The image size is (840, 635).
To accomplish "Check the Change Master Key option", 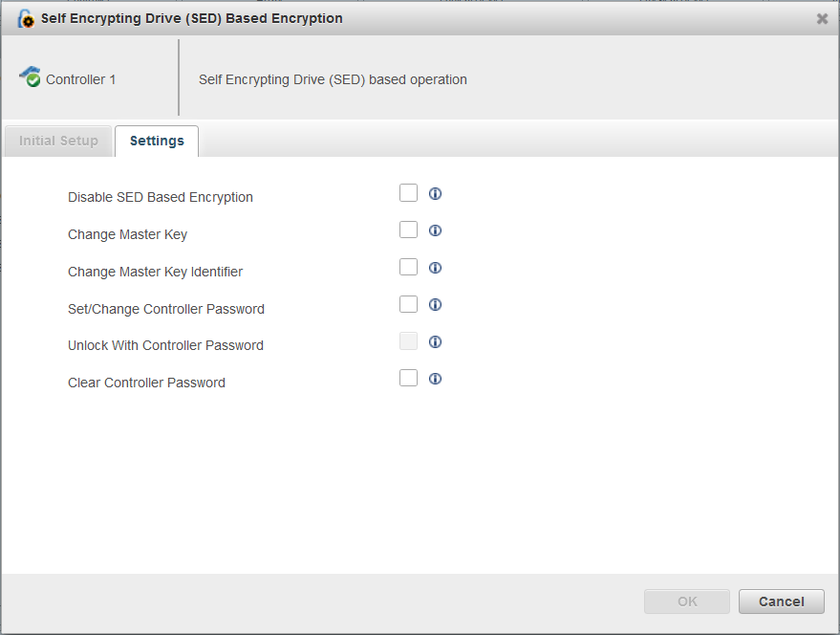I will [x=408, y=229].
